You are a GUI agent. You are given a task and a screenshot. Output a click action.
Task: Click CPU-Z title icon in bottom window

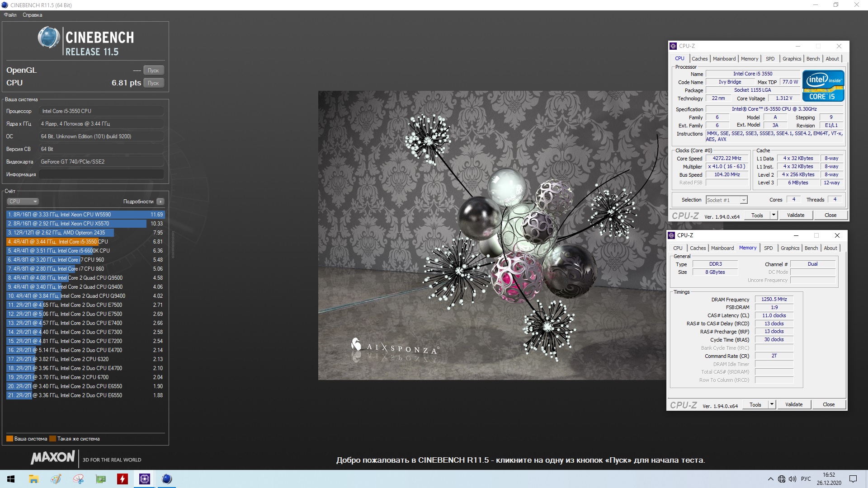[671, 235]
